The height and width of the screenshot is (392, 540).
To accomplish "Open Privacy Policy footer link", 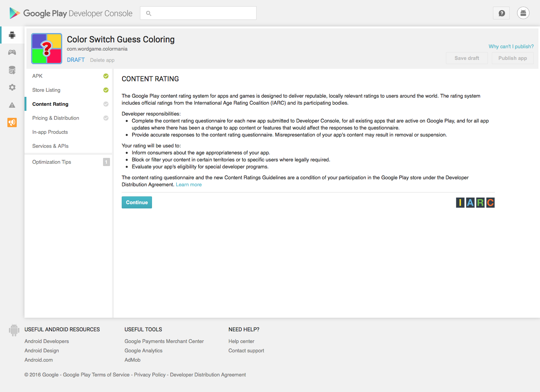I will (150, 375).
